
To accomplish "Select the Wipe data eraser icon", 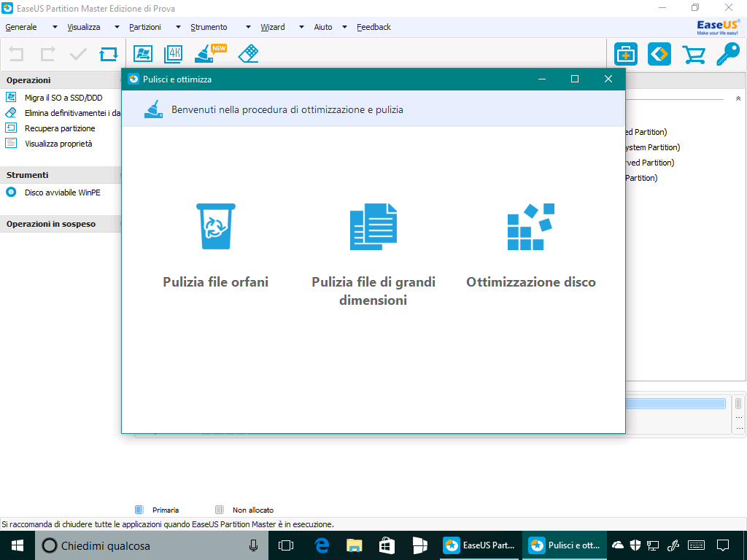I will [248, 54].
